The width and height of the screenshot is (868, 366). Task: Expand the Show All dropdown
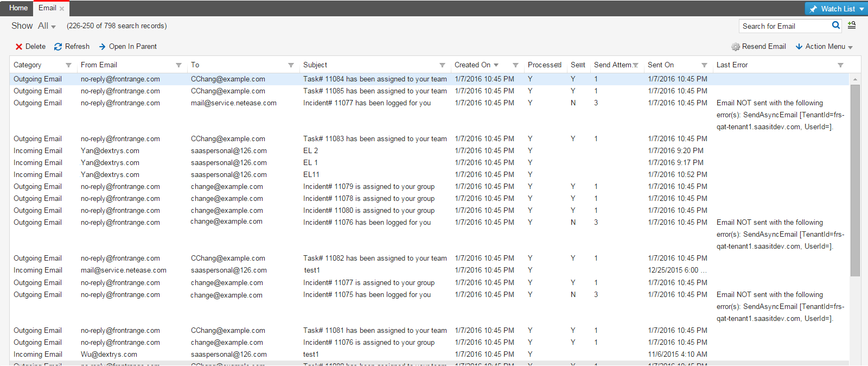click(x=47, y=26)
